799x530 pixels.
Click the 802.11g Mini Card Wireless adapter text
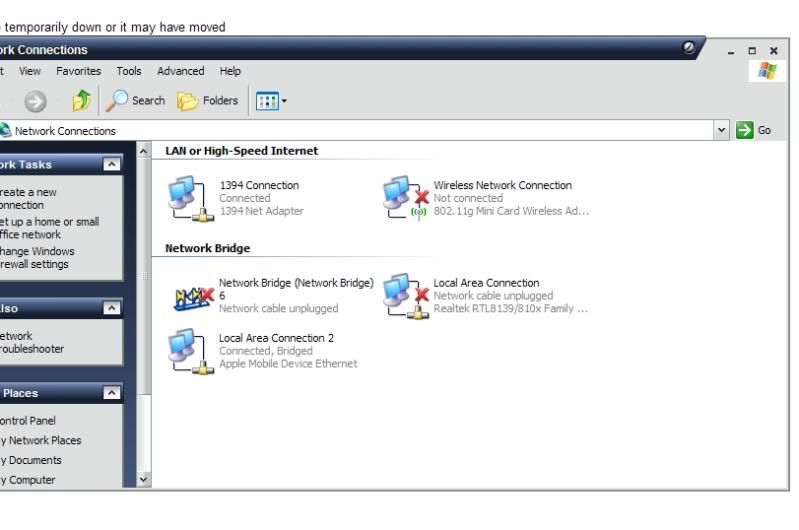(511, 211)
